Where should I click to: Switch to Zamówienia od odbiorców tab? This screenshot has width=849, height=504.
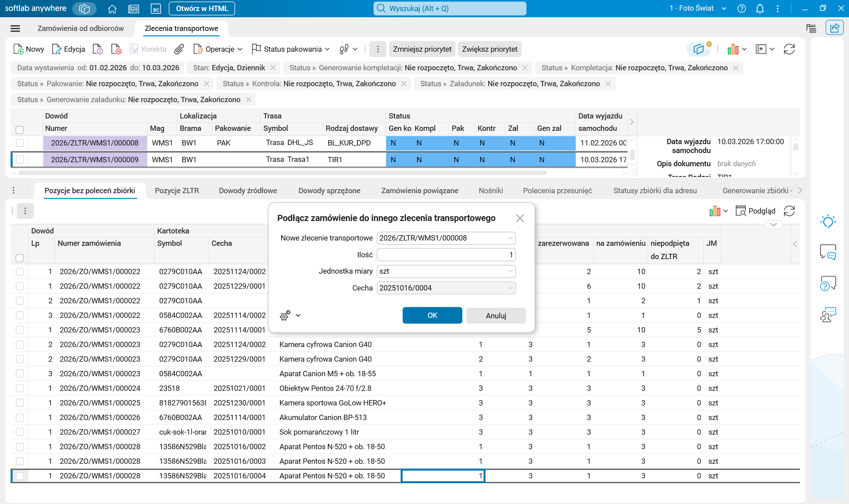tap(80, 28)
